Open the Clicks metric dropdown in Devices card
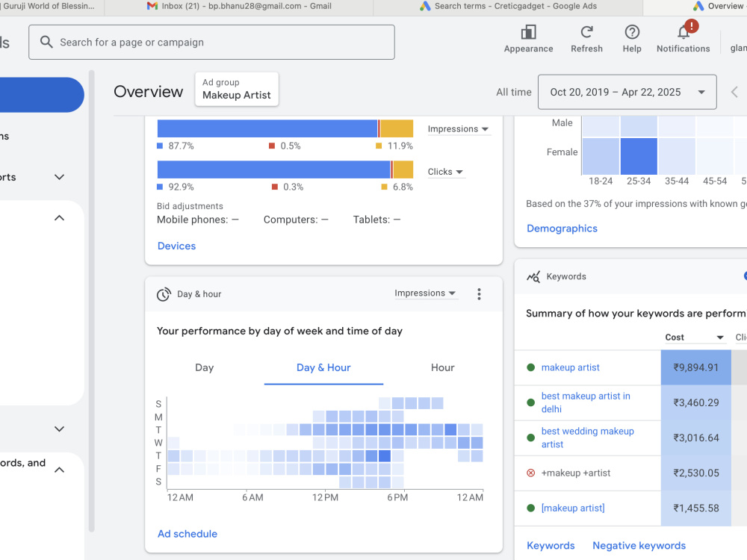This screenshot has width=747, height=560. pyautogui.click(x=445, y=172)
